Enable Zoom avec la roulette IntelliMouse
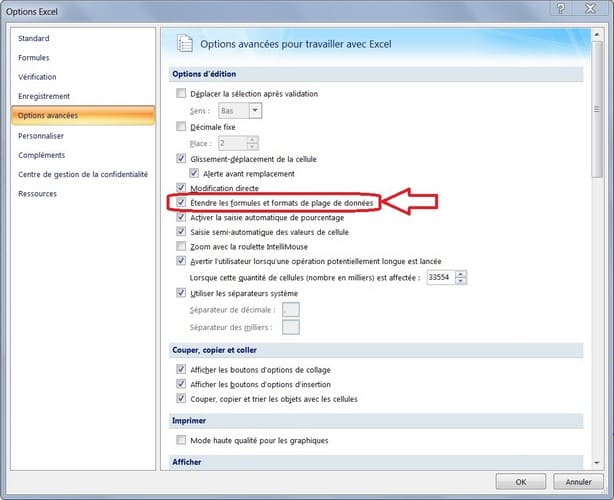Viewport: 614px width, 500px height. point(181,246)
